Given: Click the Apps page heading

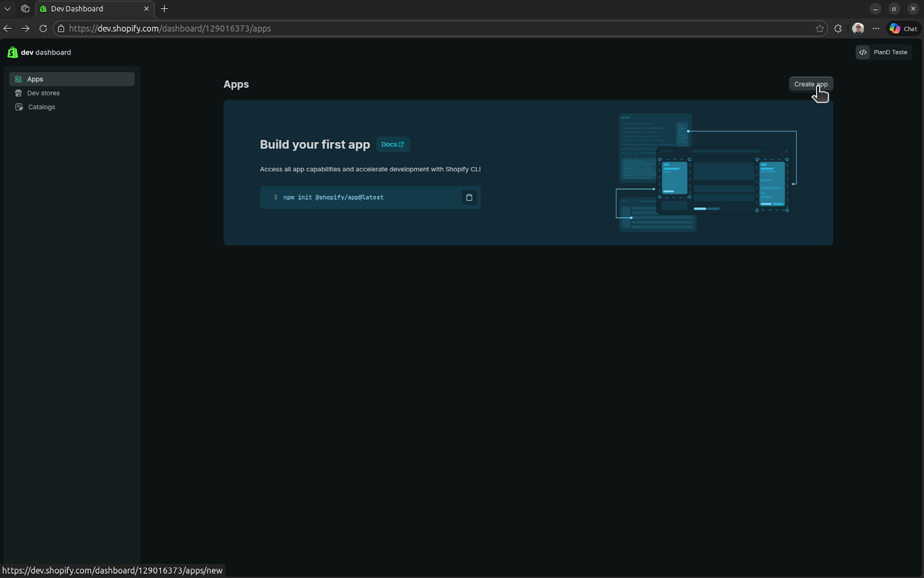Looking at the screenshot, I should (x=236, y=84).
